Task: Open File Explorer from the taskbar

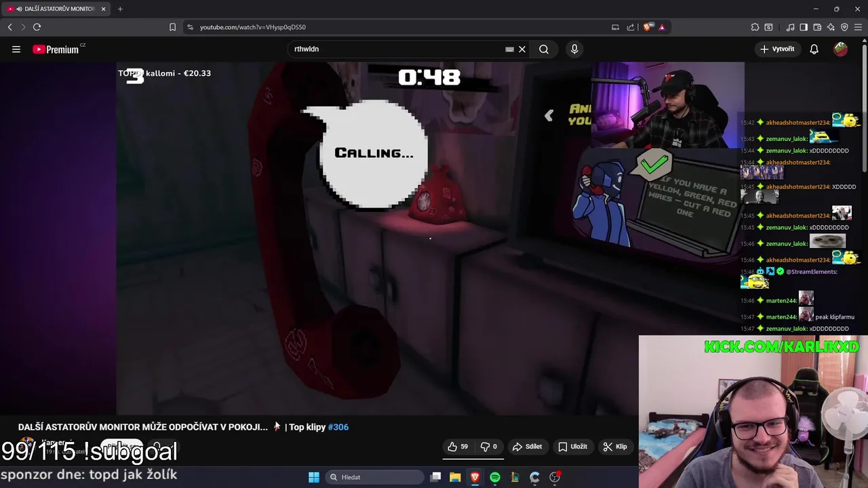Action: [x=455, y=477]
